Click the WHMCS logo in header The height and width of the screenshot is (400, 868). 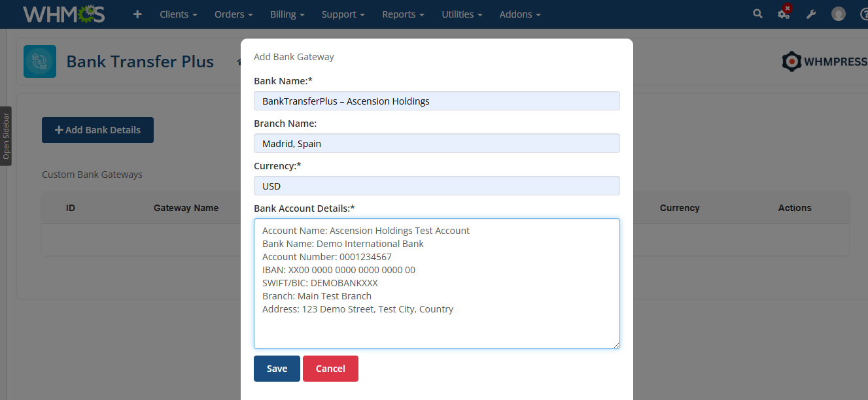(x=63, y=14)
